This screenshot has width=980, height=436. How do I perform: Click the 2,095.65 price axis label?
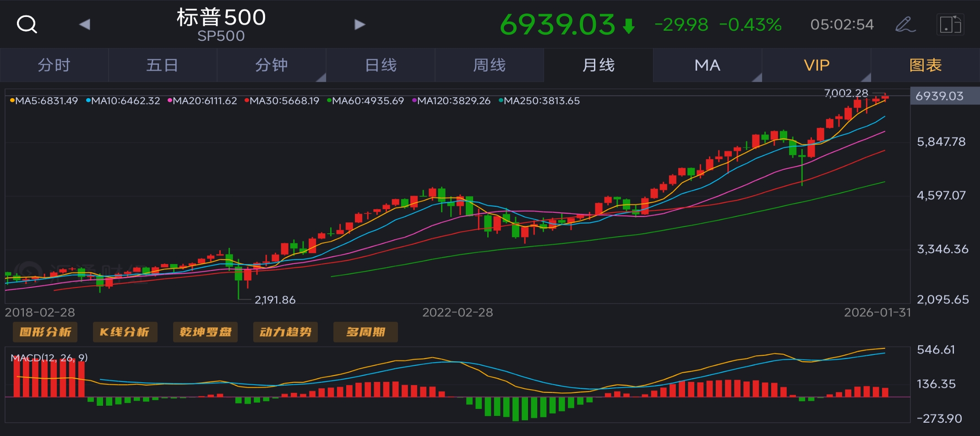coord(943,299)
